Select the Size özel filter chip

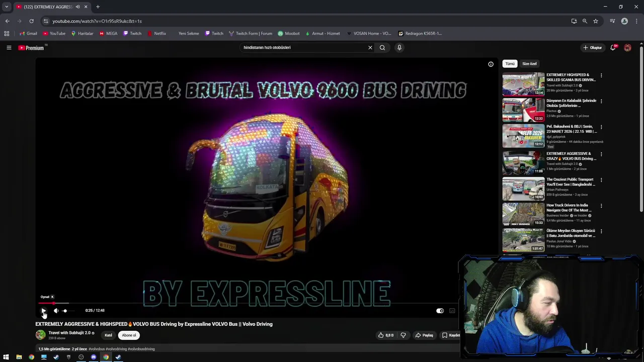(x=529, y=64)
